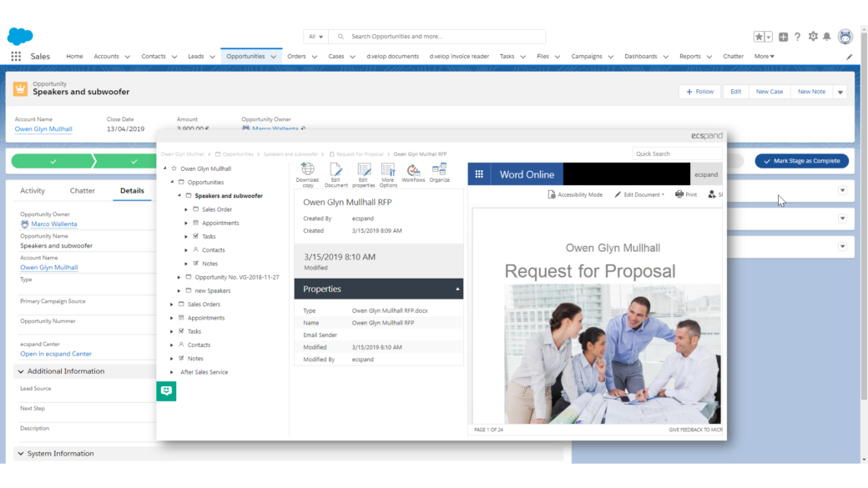Open the favorites list dropdown arrow
Viewport: 868px width, 488px height.
tap(769, 37)
